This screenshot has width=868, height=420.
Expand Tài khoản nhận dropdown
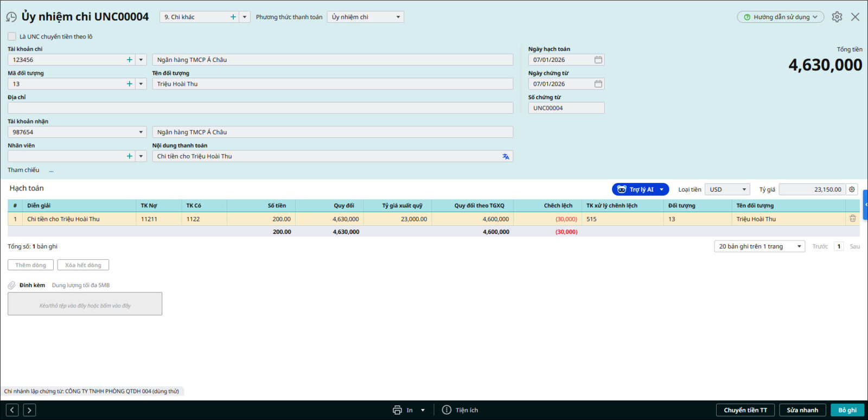141,132
